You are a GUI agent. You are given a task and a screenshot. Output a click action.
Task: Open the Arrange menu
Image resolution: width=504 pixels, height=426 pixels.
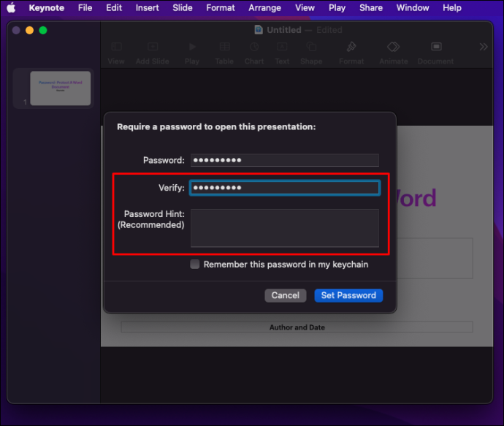265,8
